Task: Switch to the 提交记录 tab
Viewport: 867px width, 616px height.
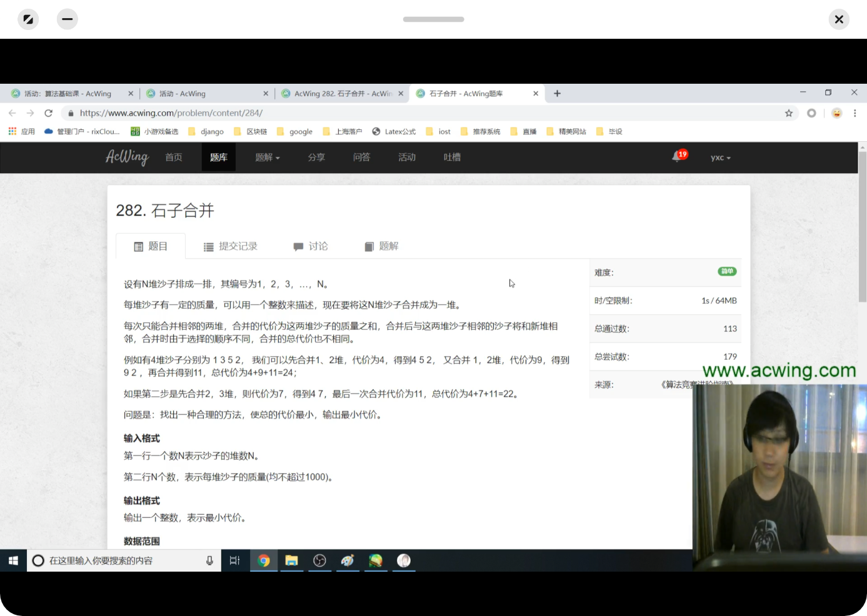Action: 231,246
